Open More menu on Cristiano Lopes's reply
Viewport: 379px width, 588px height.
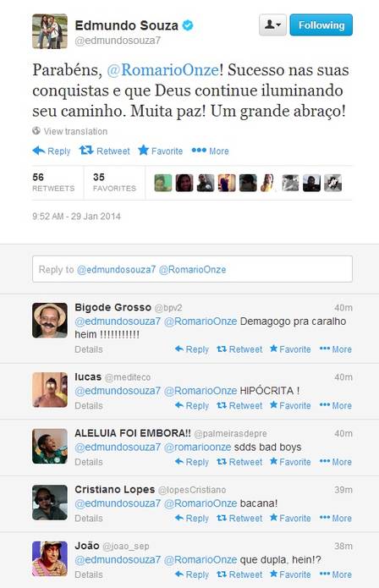click(336, 519)
